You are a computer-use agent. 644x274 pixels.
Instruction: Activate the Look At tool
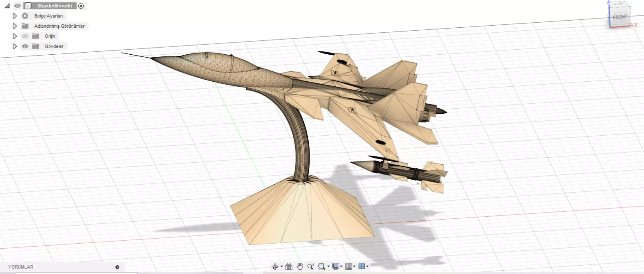[289, 267]
